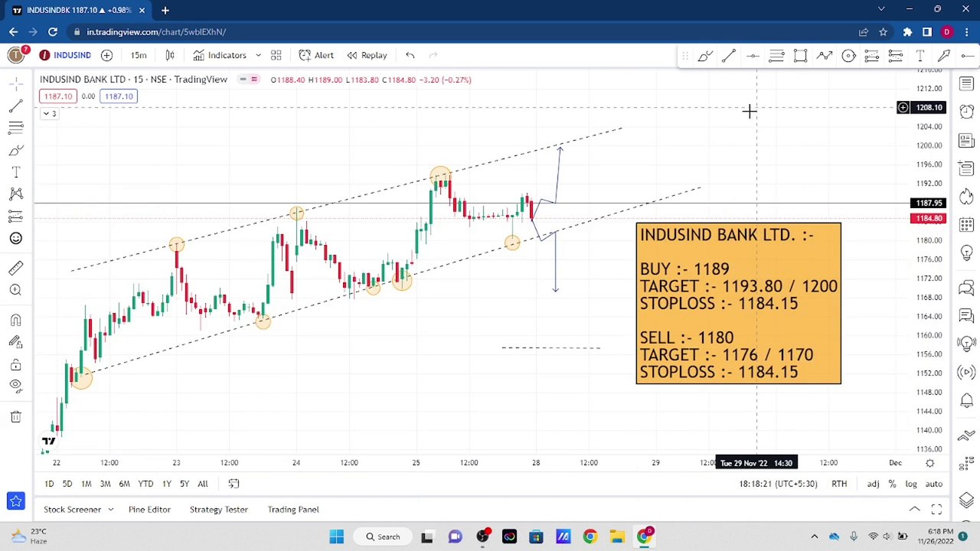Click the Indicators button

pyautogui.click(x=220, y=55)
